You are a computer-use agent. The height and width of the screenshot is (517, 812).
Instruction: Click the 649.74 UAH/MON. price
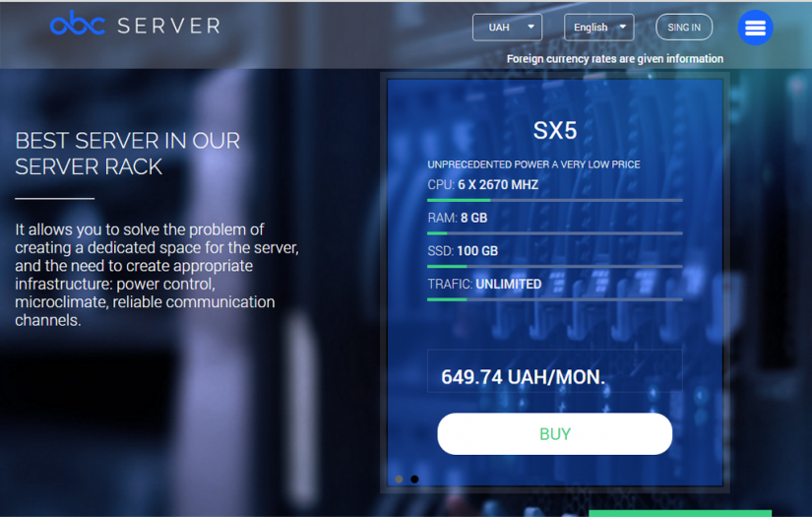pos(523,377)
